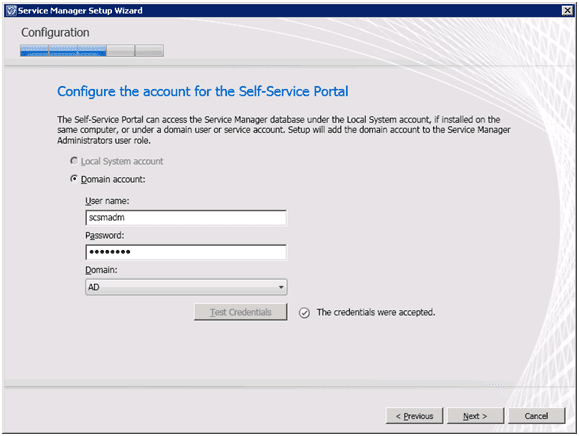Click the Test Credentials button
Screen dimensions: 579x436
coord(240,312)
